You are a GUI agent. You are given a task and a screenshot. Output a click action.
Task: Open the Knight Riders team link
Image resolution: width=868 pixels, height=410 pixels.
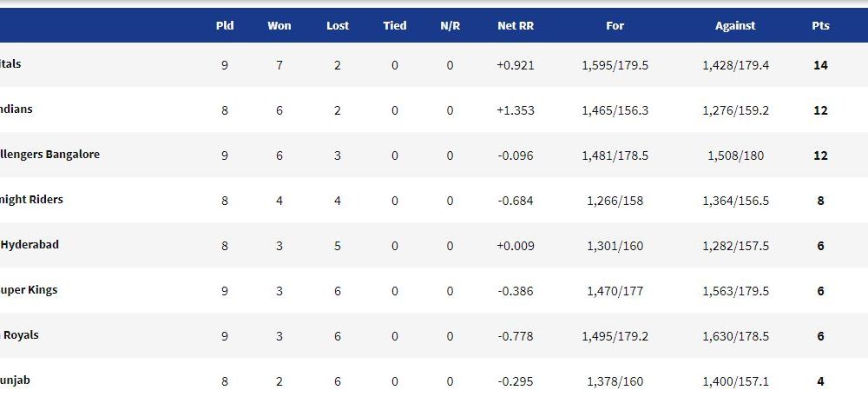tap(31, 200)
